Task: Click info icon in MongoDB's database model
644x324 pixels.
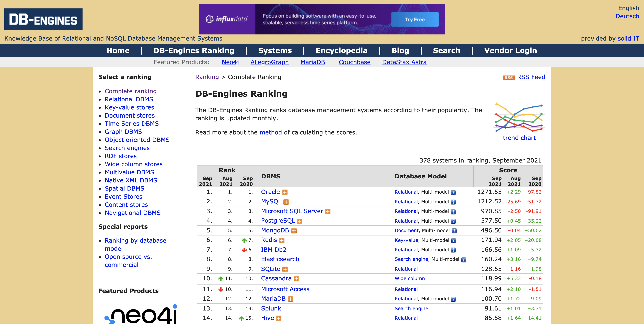Action: 454,231
